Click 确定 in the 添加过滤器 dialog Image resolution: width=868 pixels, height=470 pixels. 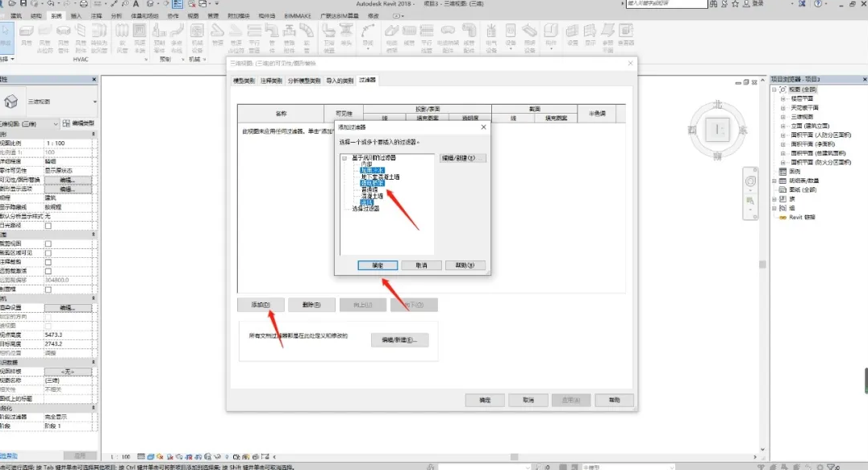[x=378, y=265]
